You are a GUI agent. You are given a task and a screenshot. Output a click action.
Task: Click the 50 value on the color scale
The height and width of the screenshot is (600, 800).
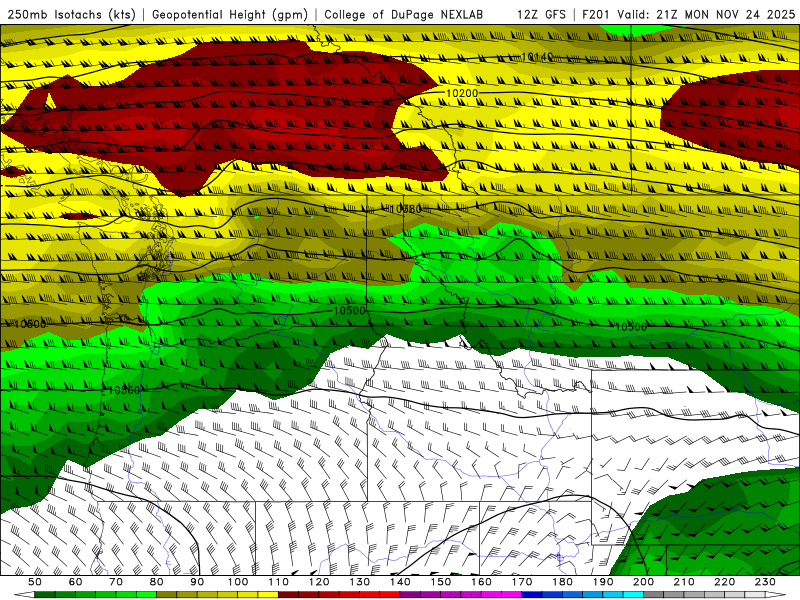35,582
